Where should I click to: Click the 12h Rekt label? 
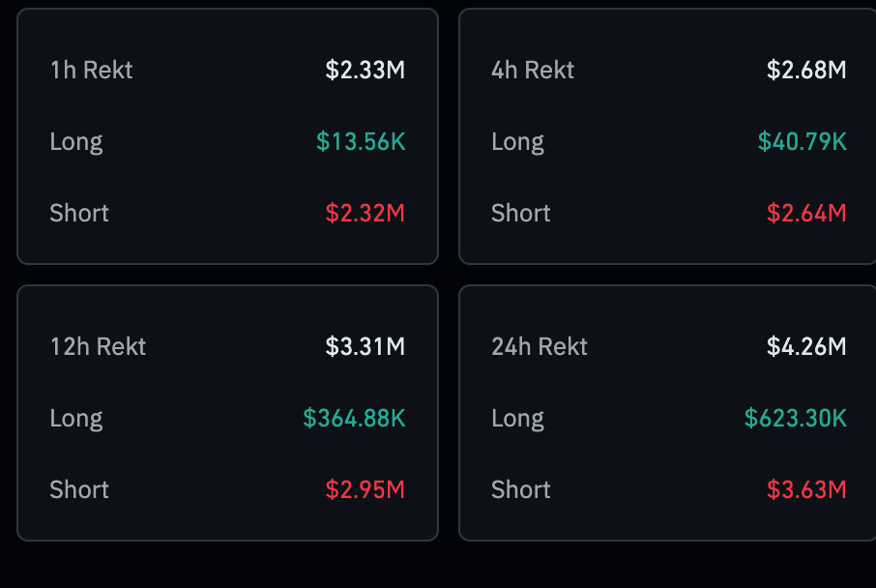(x=98, y=347)
